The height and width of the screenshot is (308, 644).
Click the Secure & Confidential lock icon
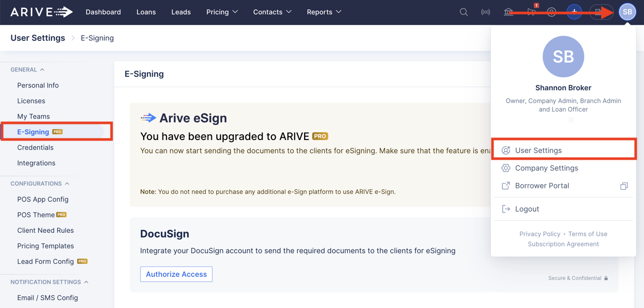pyautogui.click(x=606, y=278)
